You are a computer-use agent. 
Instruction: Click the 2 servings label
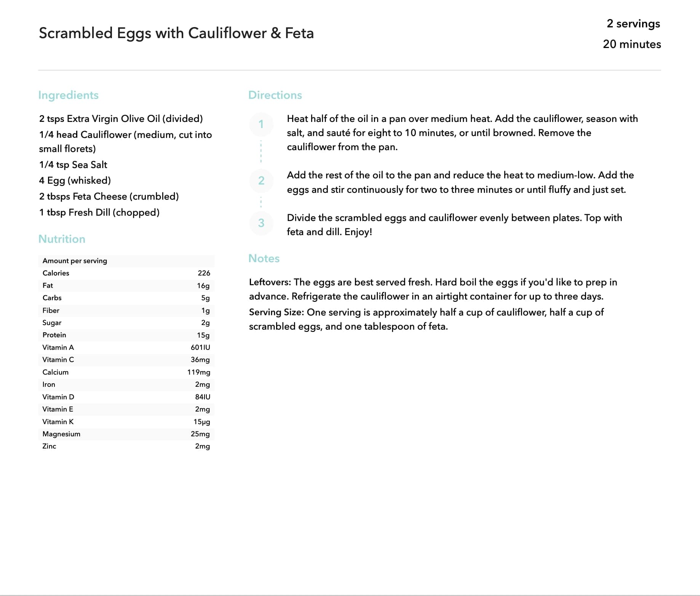pyautogui.click(x=633, y=24)
